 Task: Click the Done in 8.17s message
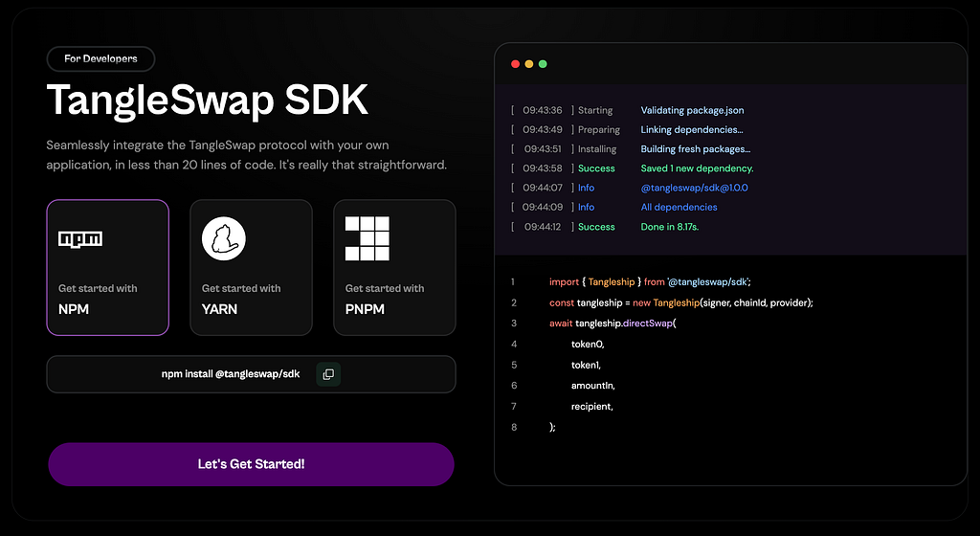tap(669, 227)
